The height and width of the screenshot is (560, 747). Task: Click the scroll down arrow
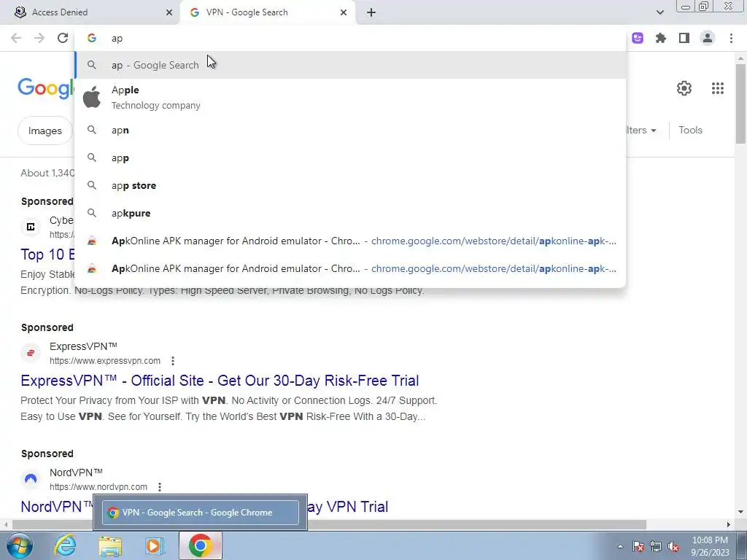click(x=741, y=513)
